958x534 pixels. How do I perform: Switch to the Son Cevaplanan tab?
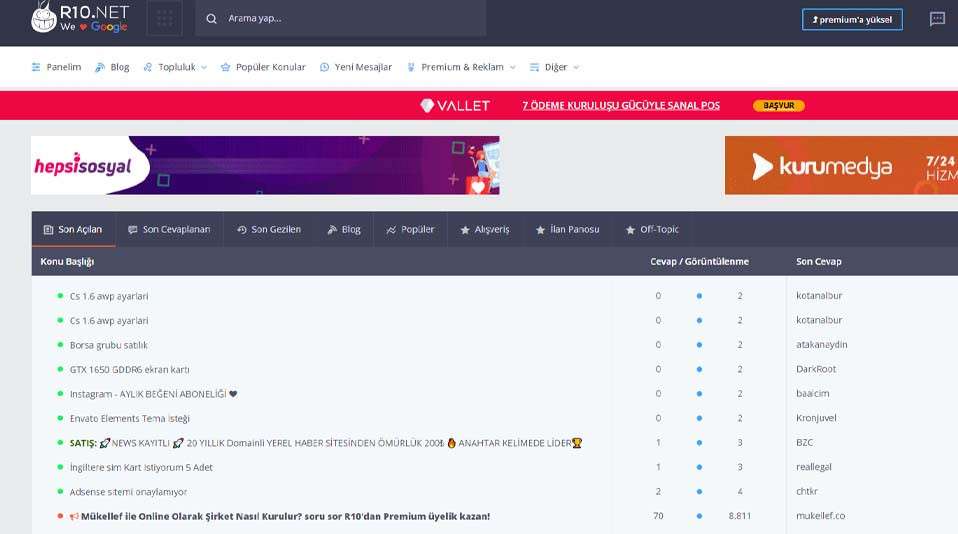(x=169, y=229)
